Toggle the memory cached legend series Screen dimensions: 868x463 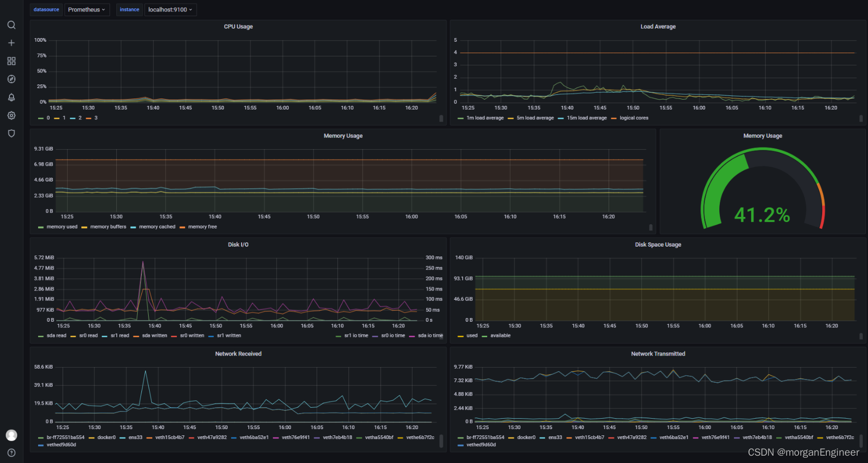click(157, 227)
